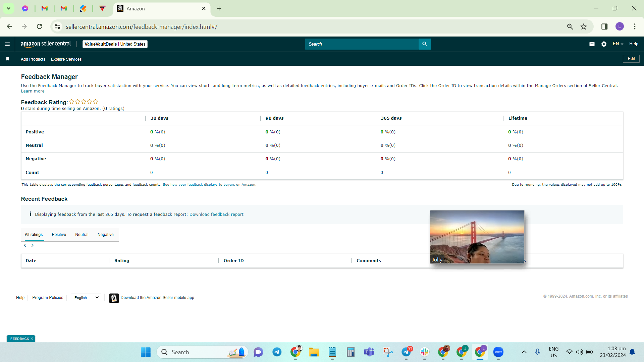The image size is (644, 362).
Task: Open Program Policies footer link
Action: tap(48, 298)
